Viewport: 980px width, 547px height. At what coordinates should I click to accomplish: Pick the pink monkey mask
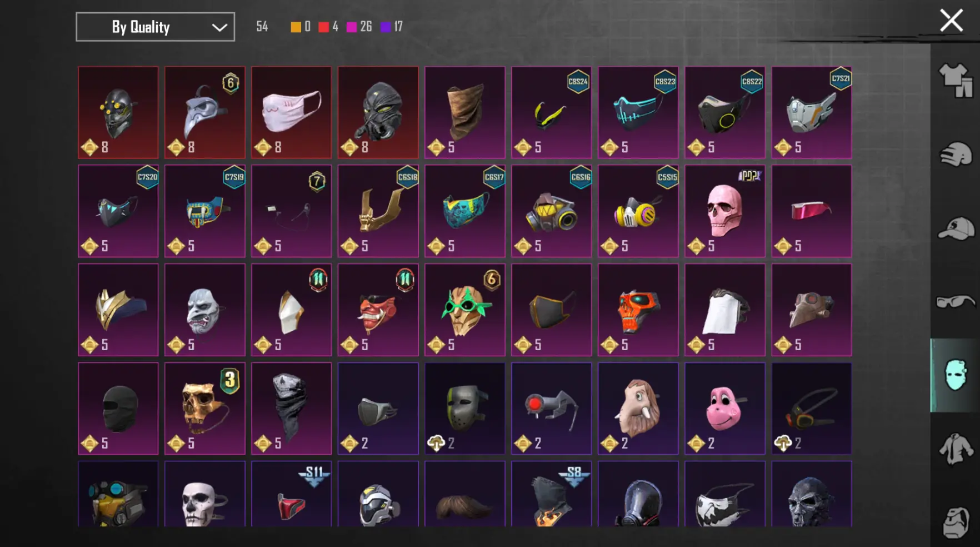point(724,409)
